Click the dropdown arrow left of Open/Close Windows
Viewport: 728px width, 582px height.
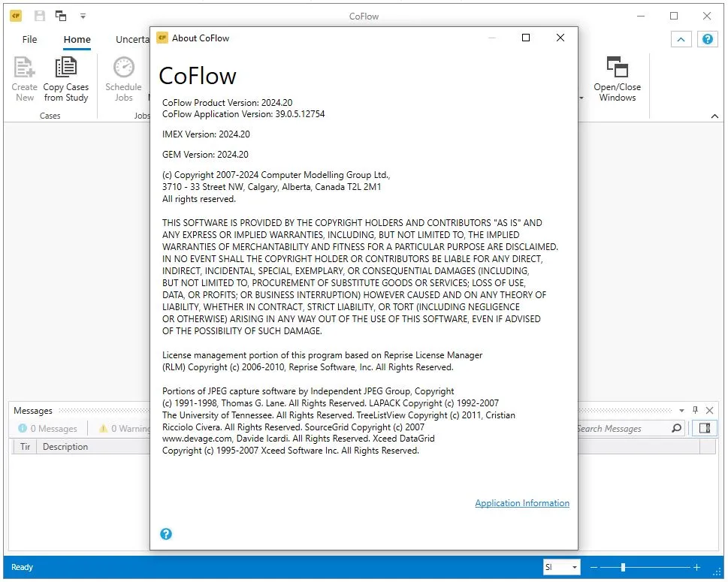(x=581, y=98)
